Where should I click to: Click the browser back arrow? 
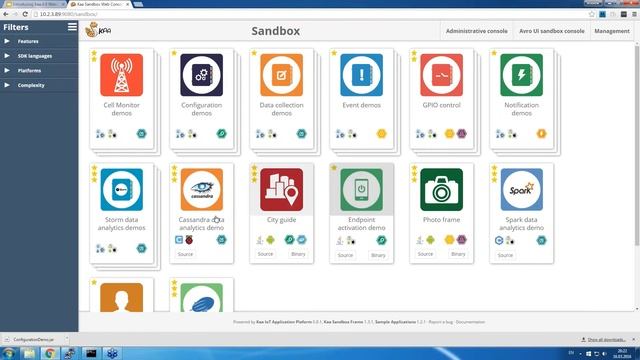coord(6,14)
